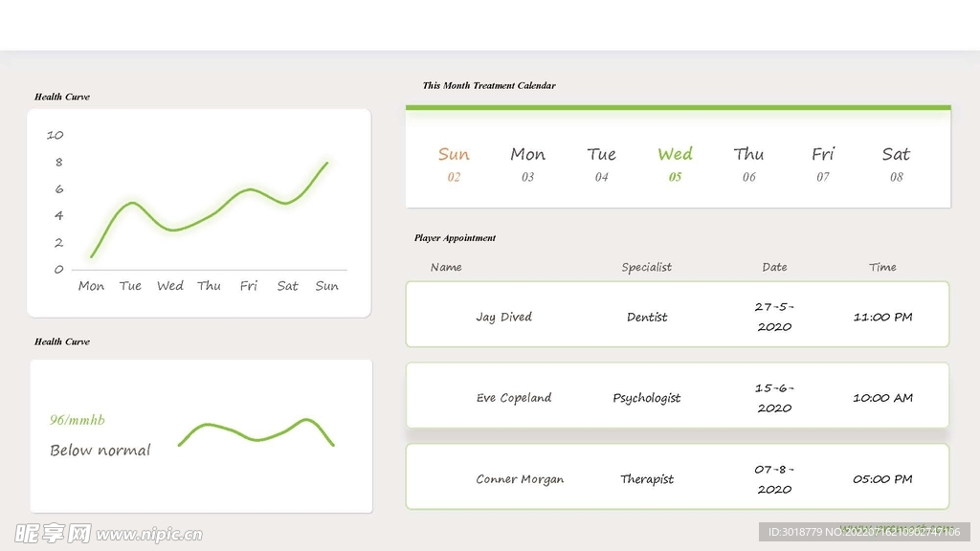Select Thu 06 in the treatment calendar

pos(748,165)
